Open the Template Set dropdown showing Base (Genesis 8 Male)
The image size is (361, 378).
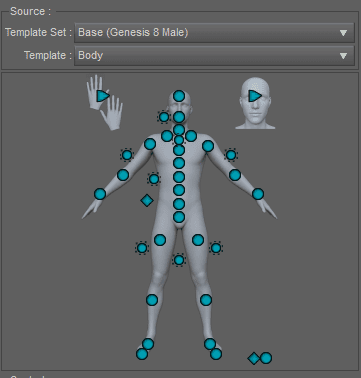214,33
